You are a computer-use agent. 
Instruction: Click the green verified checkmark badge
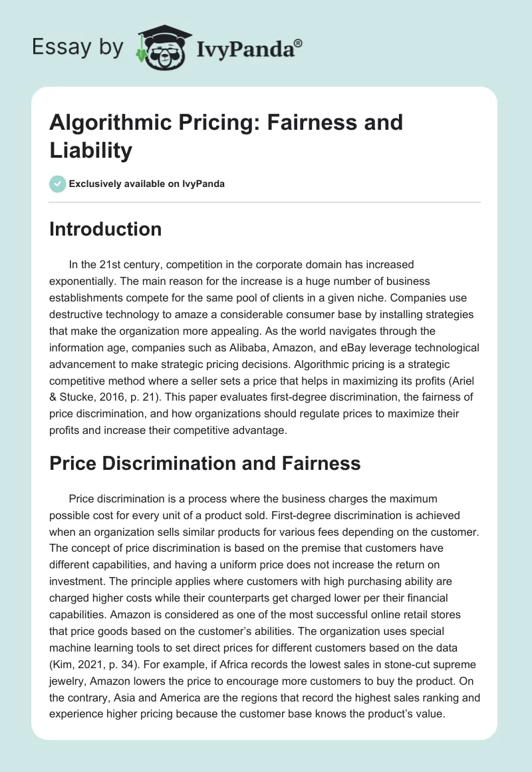click(57, 184)
